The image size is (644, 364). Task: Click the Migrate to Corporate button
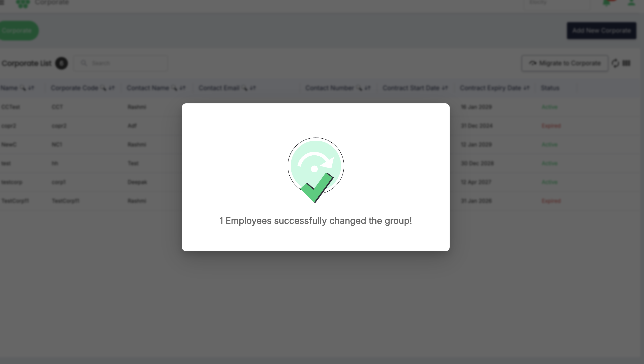tap(565, 63)
